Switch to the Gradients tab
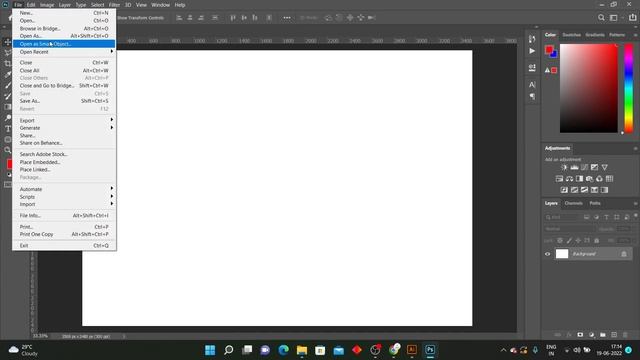 595,35
